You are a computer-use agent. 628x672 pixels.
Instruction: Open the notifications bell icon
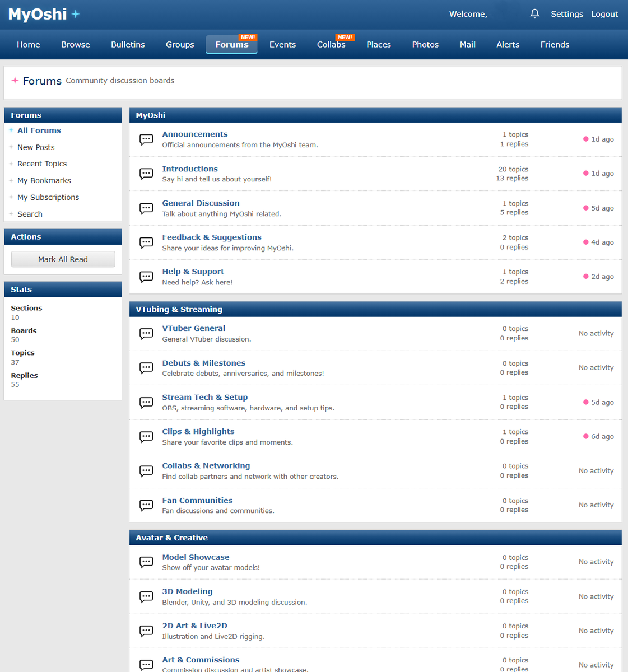click(x=534, y=14)
